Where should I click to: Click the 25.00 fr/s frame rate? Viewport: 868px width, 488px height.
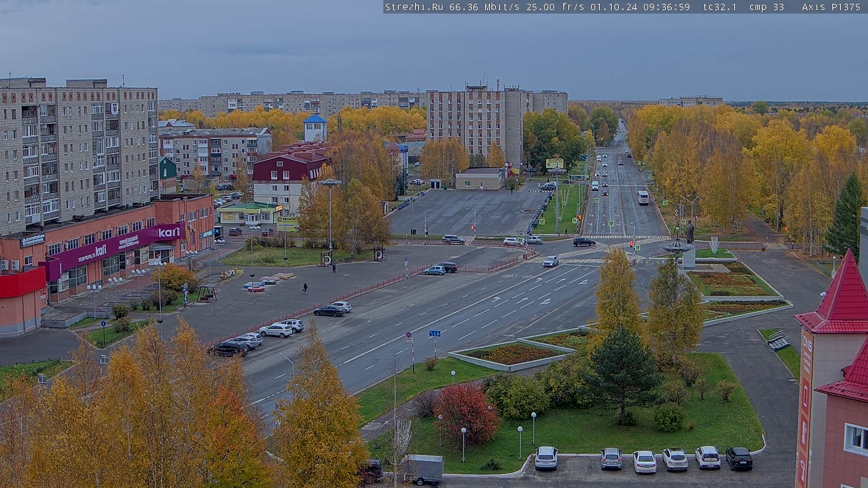555,7
